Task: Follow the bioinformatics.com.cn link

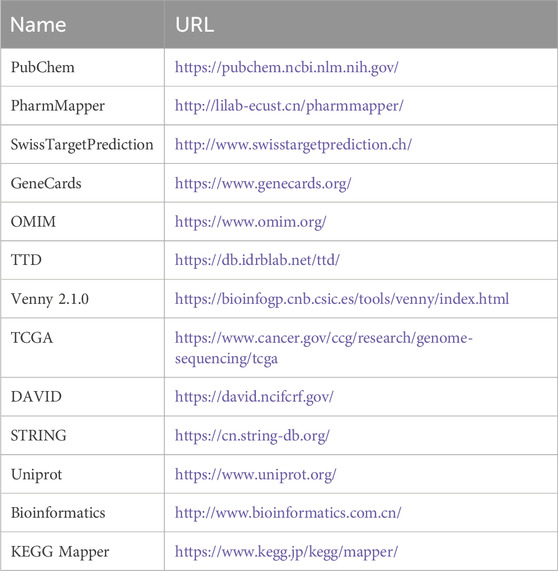Action: click(288, 513)
